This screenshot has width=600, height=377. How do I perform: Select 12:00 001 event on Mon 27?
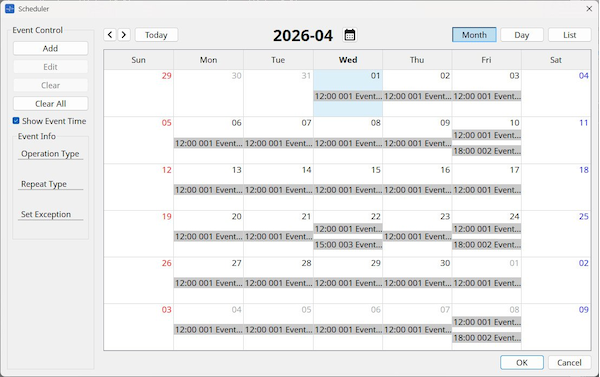coord(209,283)
